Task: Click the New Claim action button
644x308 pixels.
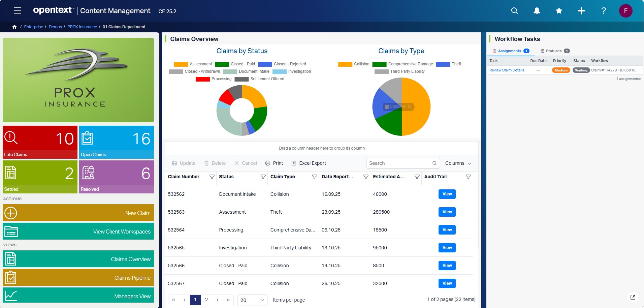Action: [x=78, y=213]
